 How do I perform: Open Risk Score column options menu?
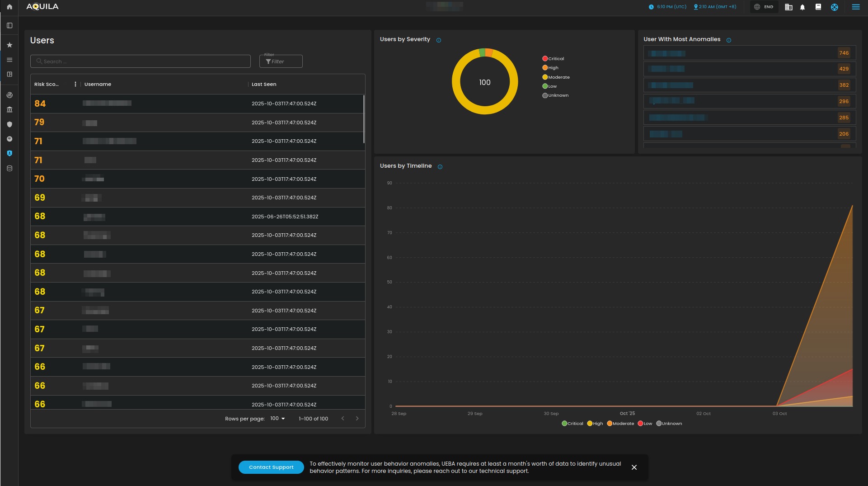[x=75, y=84]
